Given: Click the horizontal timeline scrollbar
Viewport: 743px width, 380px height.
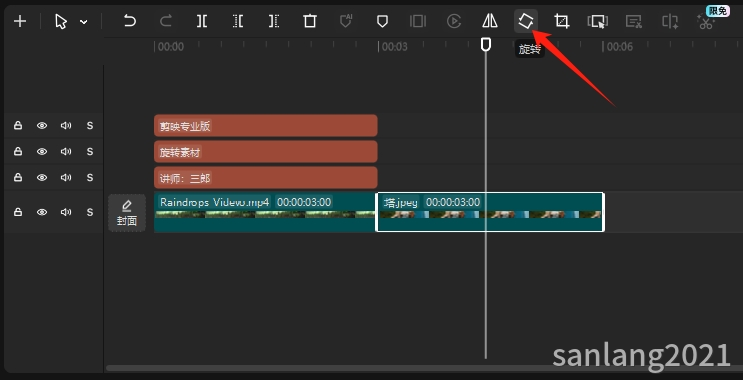Looking at the screenshot, I should 424,368.
